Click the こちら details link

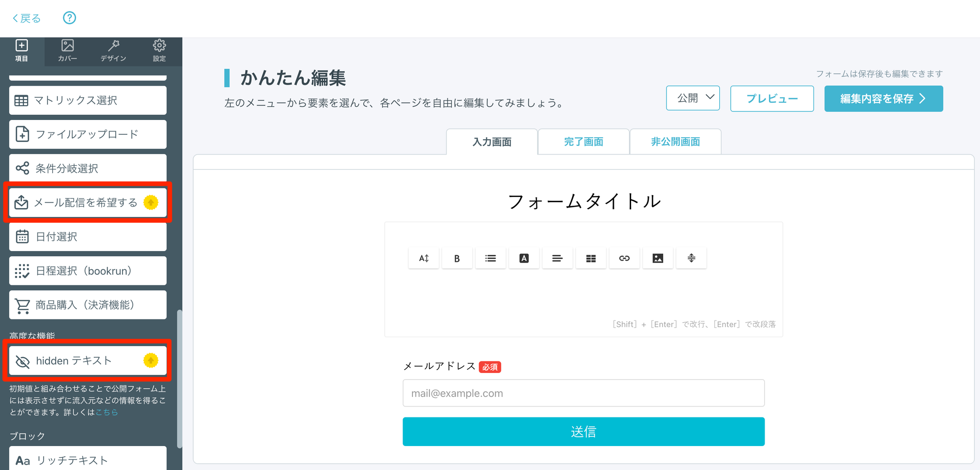107,412
